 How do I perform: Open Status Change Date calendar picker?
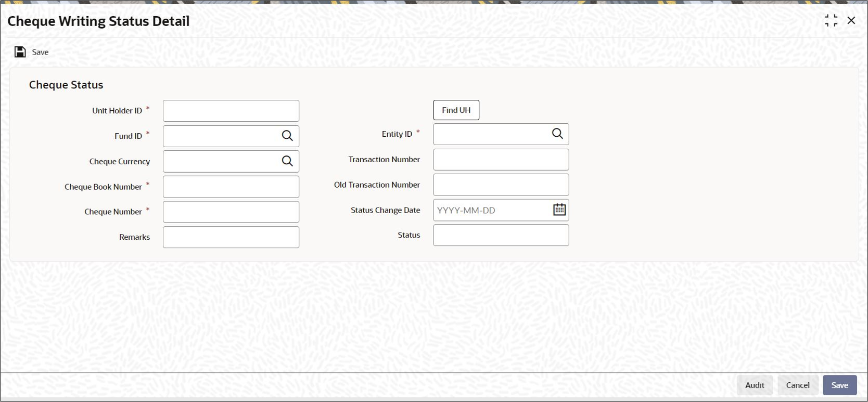pyautogui.click(x=559, y=210)
